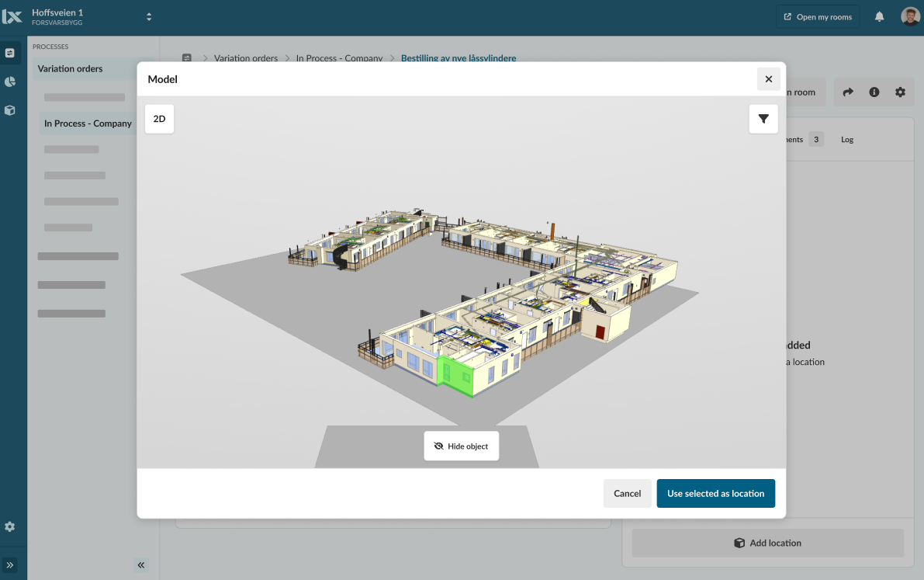924x580 pixels.
Task: Click the notifications bell icon
Action: click(x=879, y=17)
